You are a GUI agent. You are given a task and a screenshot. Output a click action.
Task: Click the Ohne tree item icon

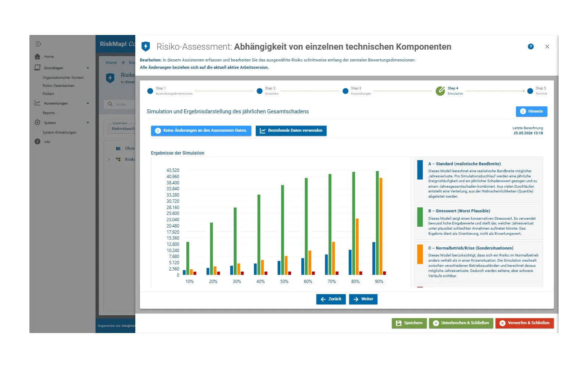click(x=118, y=148)
